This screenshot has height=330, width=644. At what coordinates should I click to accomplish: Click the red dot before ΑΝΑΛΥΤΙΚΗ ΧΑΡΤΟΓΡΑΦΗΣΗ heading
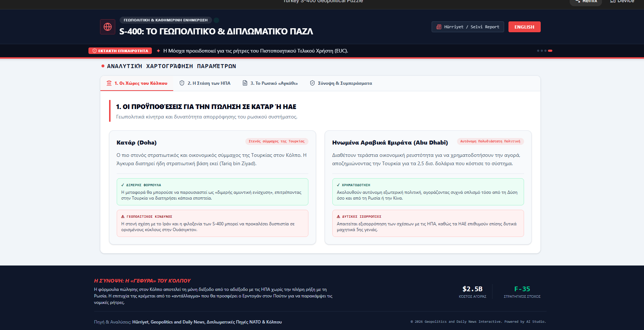103,66
